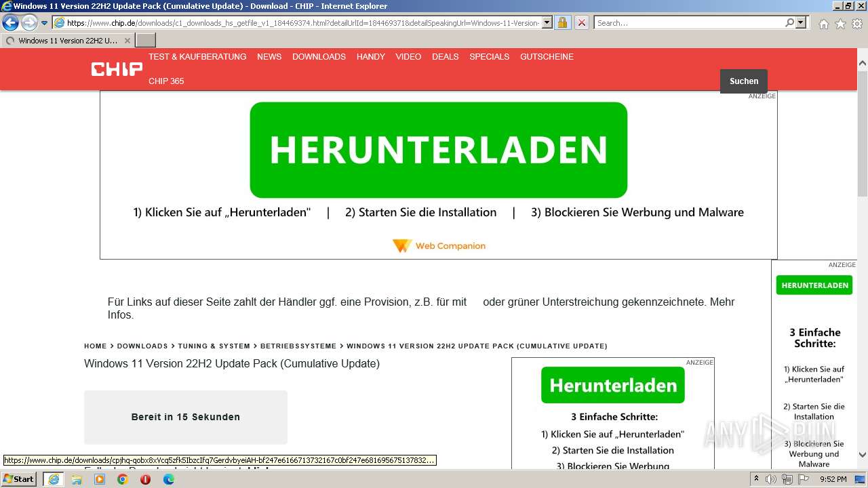Image resolution: width=868 pixels, height=488 pixels.
Task: Open the Windows Start menu
Action: [x=18, y=479]
